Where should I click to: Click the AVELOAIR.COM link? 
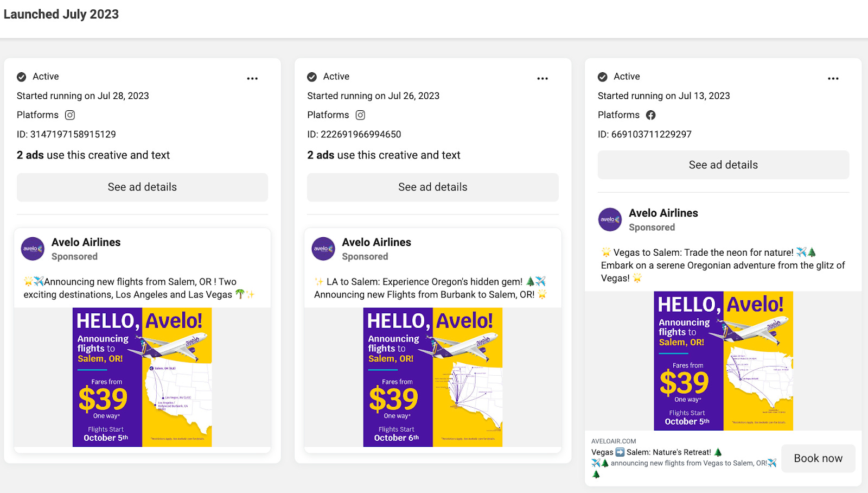614,441
